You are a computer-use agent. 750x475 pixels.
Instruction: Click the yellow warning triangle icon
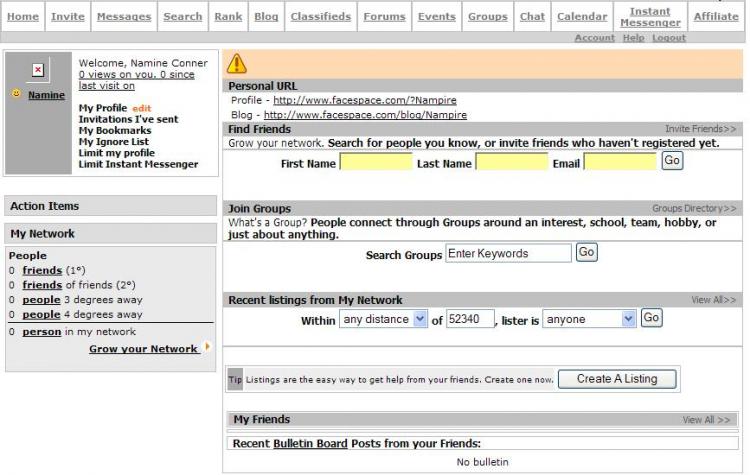pyautogui.click(x=237, y=64)
